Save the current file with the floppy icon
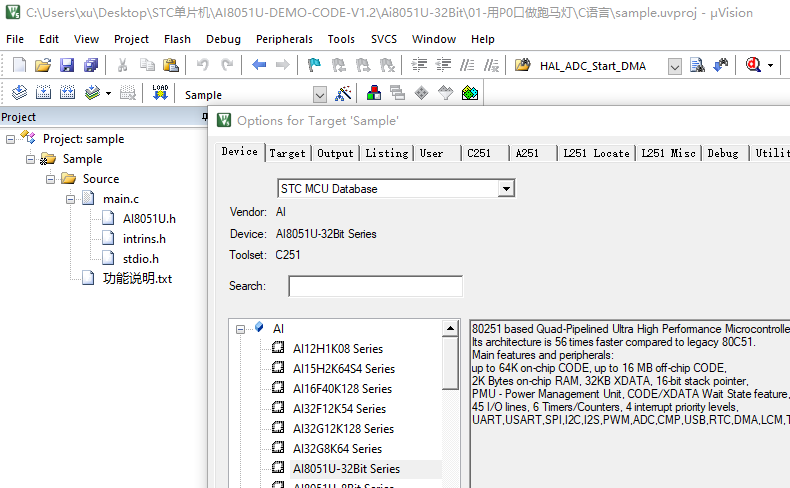 (67, 65)
